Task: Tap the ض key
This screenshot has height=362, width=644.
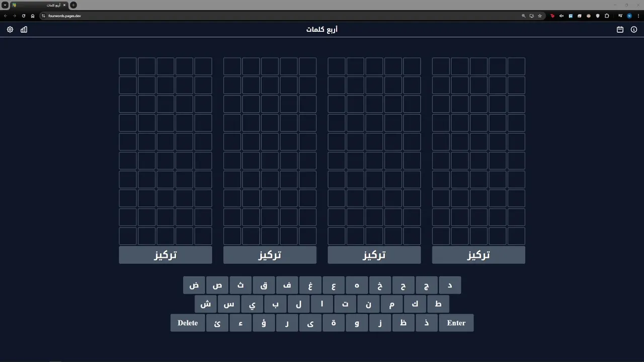Action: [194, 285]
